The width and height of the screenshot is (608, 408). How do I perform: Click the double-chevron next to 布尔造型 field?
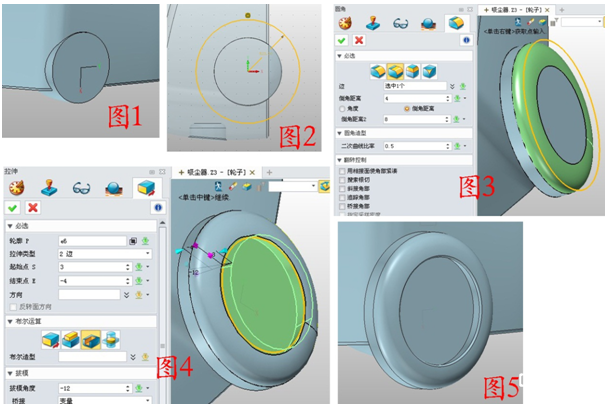pyautogui.click(x=133, y=356)
